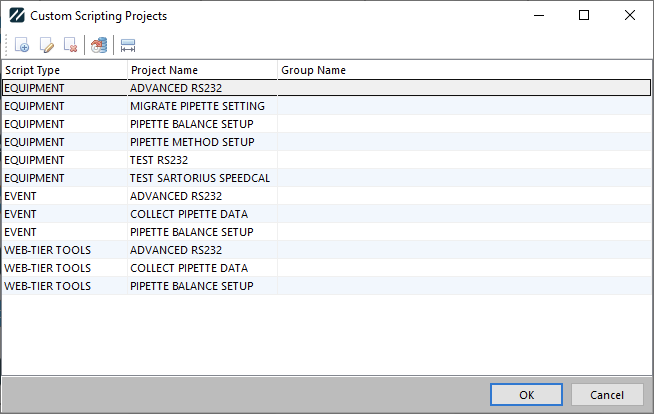Select the EVENT ADVANCED RS232 row
Image resolution: width=654 pixels, height=414 pixels.
pos(175,196)
